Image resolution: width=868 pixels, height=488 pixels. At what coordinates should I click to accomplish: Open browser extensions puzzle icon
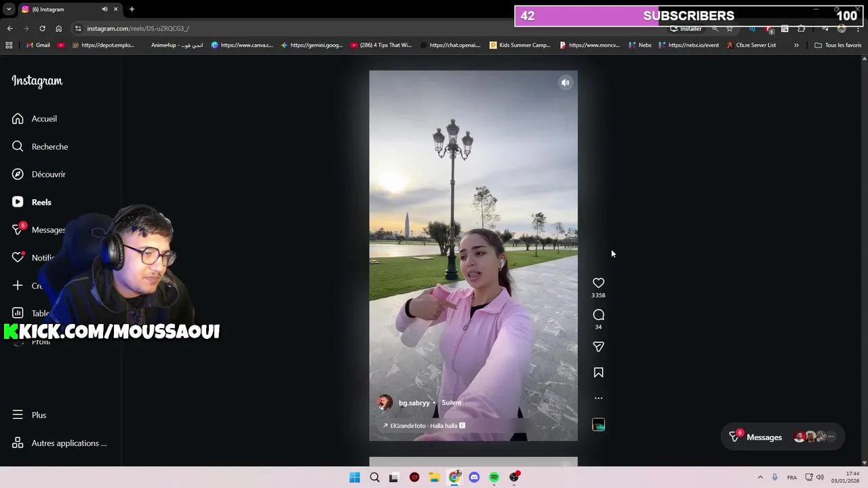pyautogui.click(x=801, y=28)
